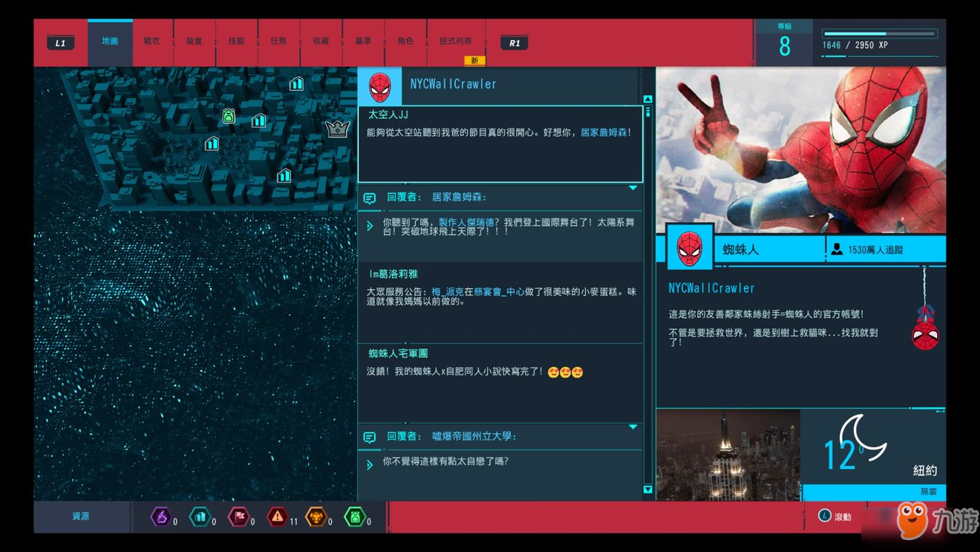Viewport: 980px width, 552px height.
Task: Open Spider-Man avatar in feed header
Action: 379,87
